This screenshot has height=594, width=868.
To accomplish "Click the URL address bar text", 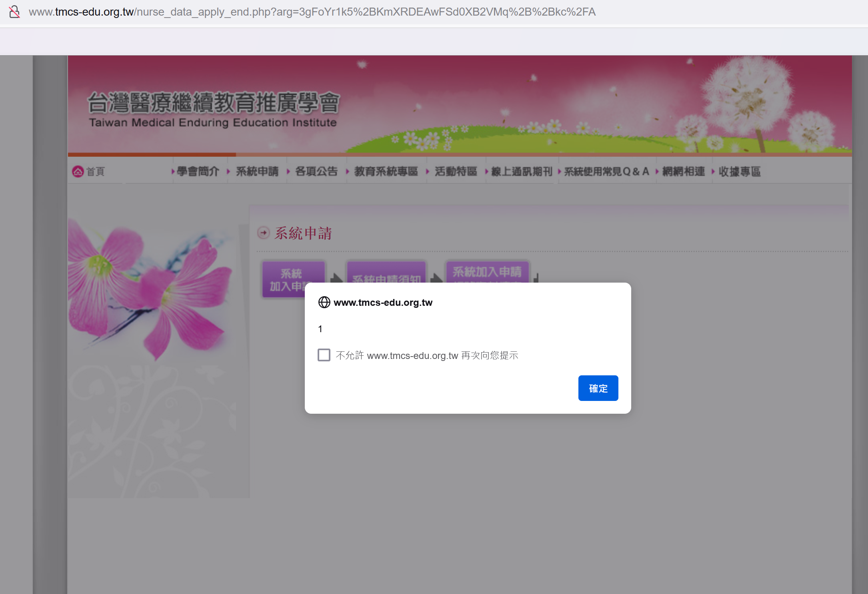I will (x=312, y=12).
